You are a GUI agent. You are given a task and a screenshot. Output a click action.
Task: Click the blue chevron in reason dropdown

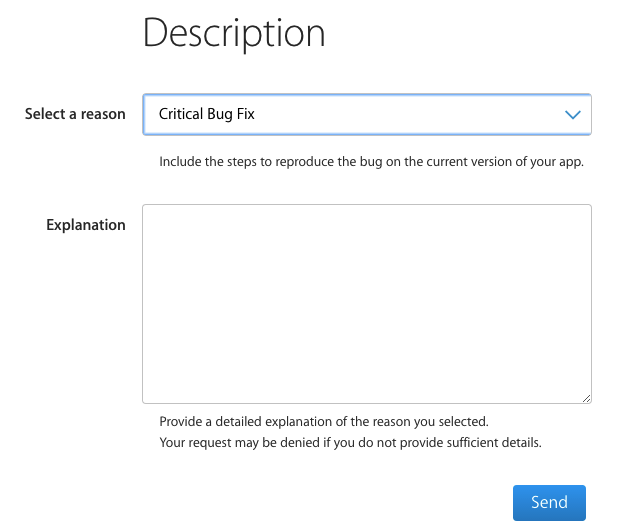(x=573, y=115)
